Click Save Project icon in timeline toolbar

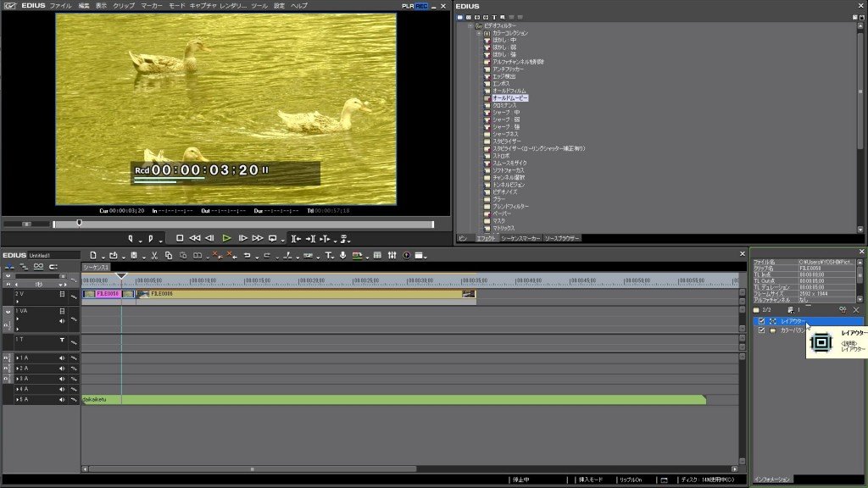point(133,255)
